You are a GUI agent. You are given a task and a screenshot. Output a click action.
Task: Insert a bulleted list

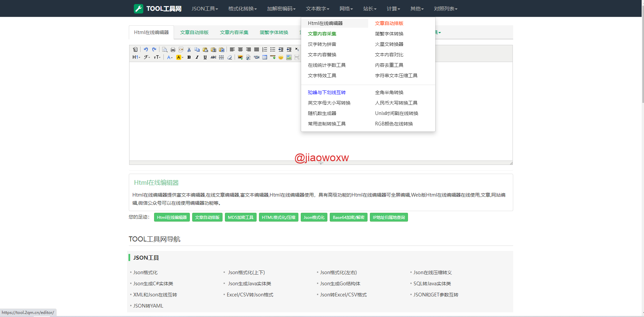pos(273,50)
